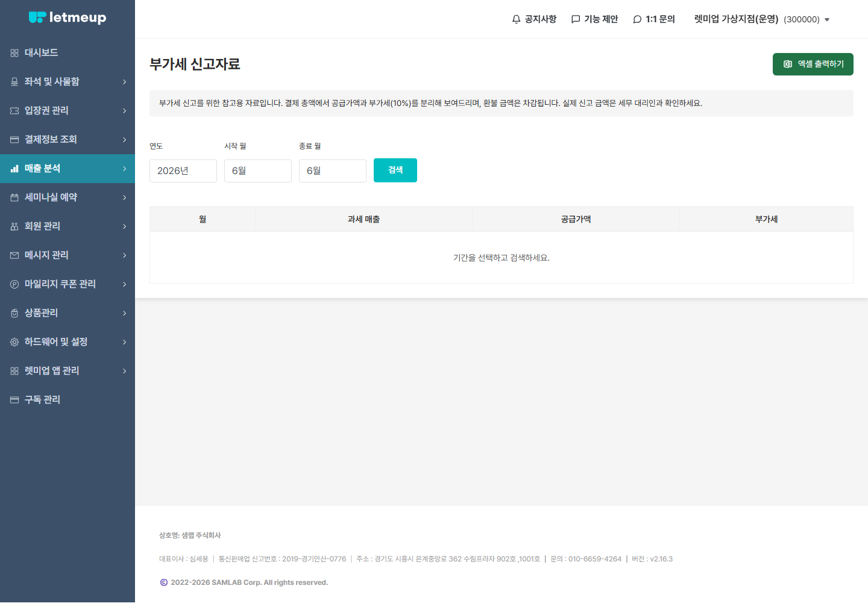Click the 메시지 관리 envelope icon
Viewport: 868px width, 612px height.
pos(14,255)
